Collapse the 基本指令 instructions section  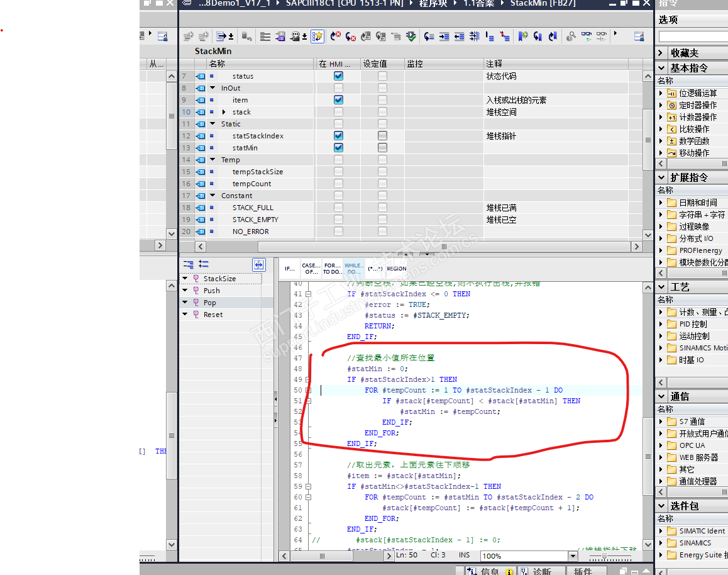tap(661, 68)
